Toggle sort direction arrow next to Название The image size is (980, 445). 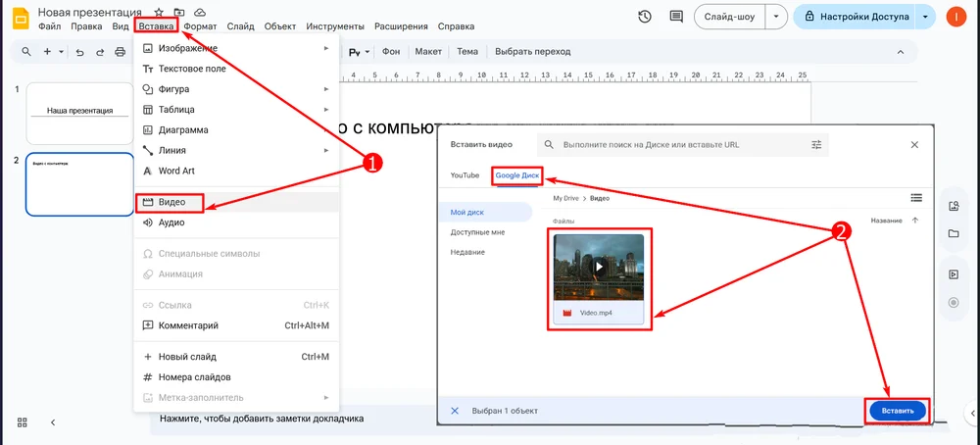coord(915,221)
